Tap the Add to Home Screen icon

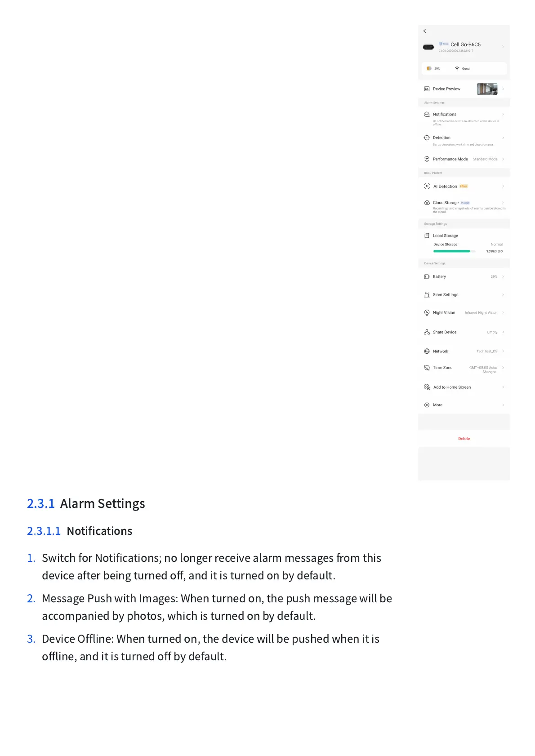pos(427,387)
